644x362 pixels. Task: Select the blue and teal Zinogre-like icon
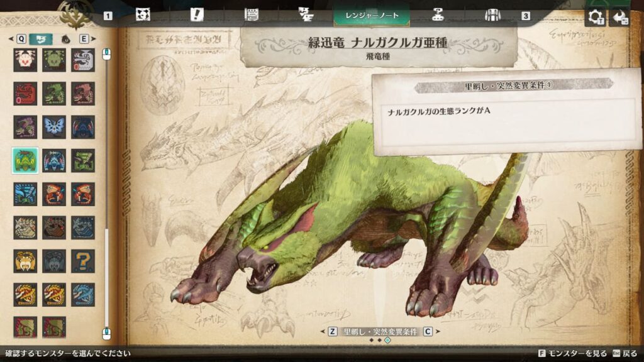click(25, 194)
